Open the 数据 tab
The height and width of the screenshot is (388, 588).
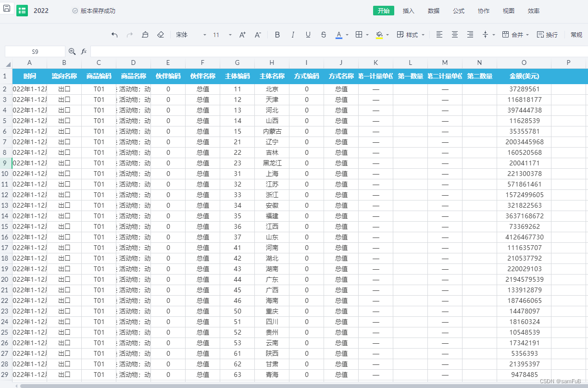coord(434,11)
